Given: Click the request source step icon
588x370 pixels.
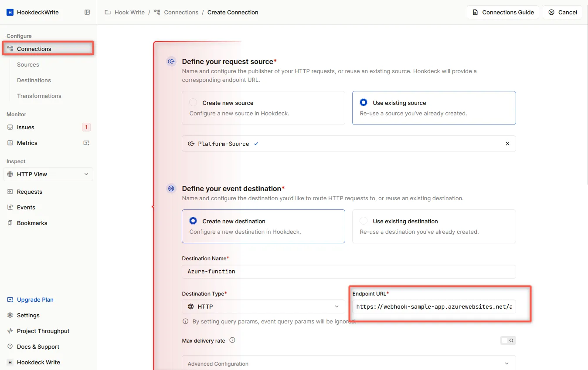Looking at the screenshot, I should (171, 61).
